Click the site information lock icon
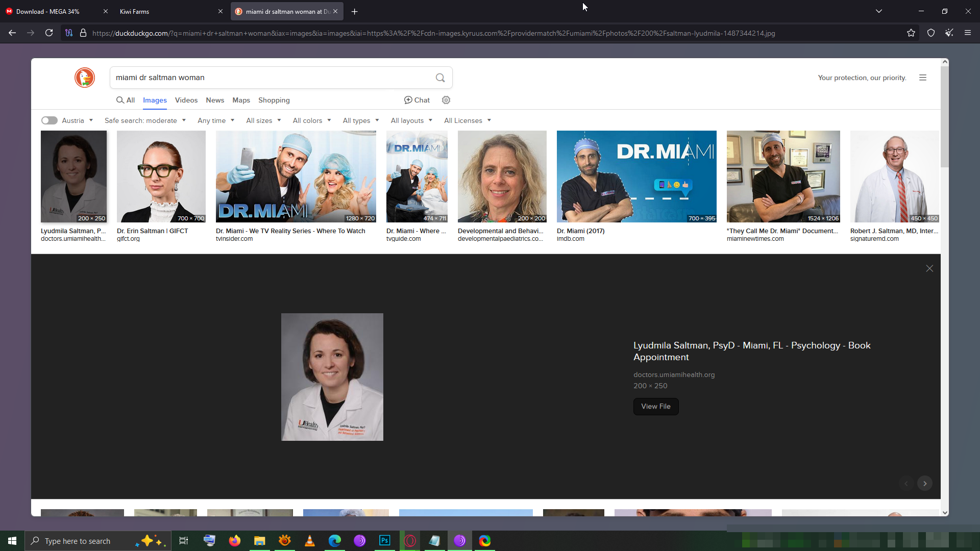The image size is (980, 551). [x=83, y=33]
